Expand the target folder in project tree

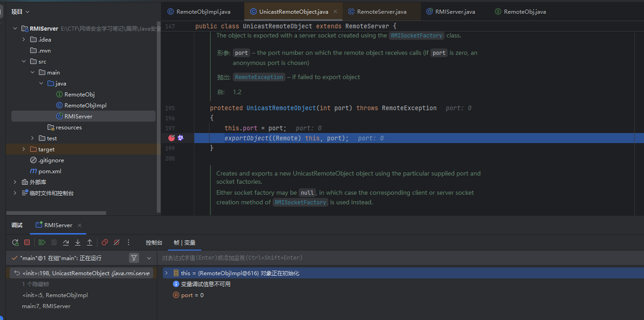pos(24,149)
